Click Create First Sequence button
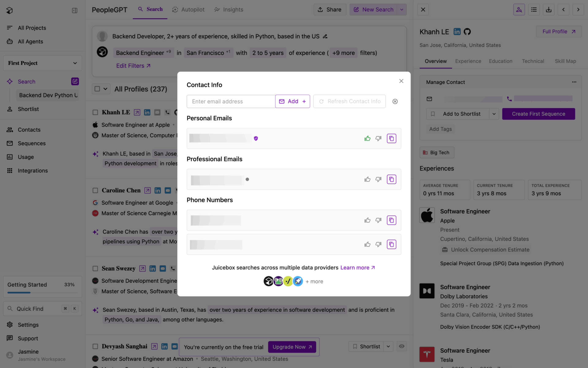This screenshot has width=588, height=368. tap(538, 114)
